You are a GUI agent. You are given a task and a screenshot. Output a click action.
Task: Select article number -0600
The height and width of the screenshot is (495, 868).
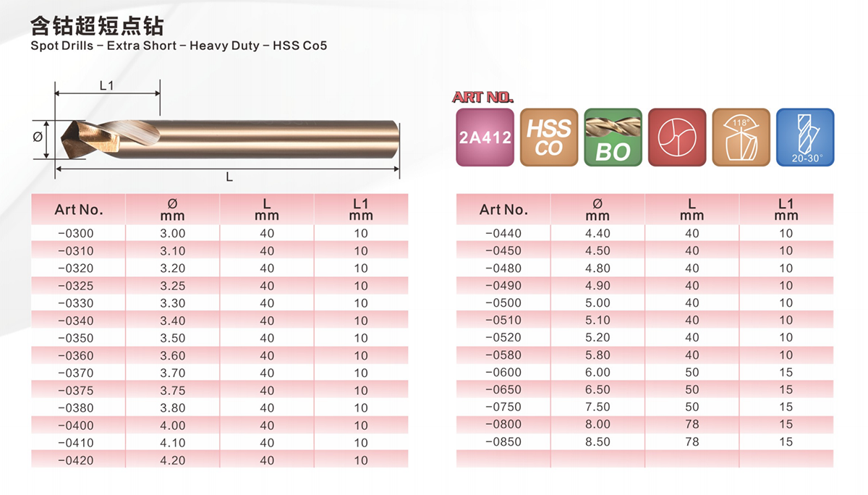click(x=503, y=372)
